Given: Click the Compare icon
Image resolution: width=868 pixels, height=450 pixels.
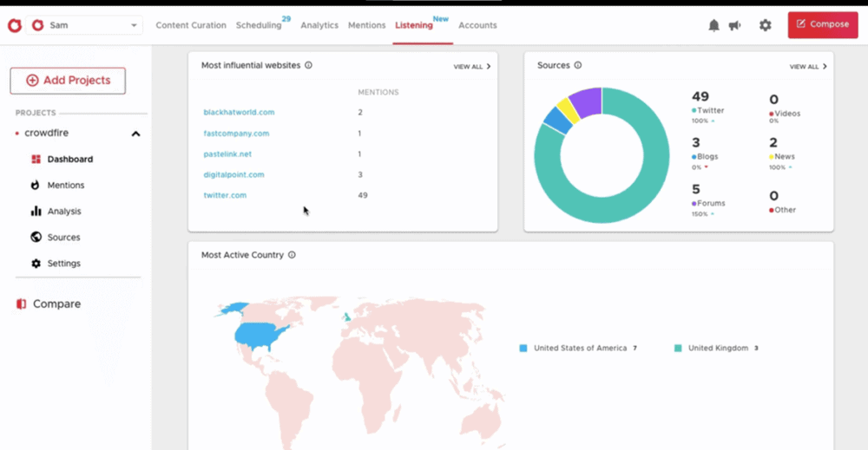Looking at the screenshot, I should [21, 303].
